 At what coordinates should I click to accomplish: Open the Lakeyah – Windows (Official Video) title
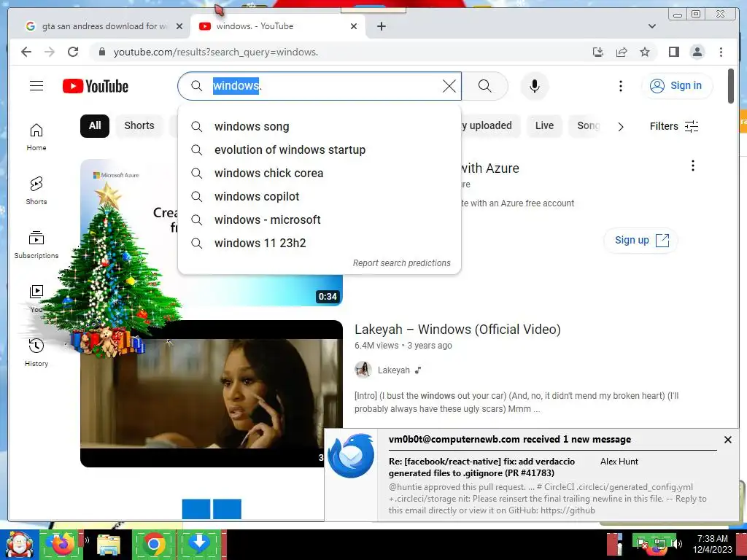coord(457,330)
